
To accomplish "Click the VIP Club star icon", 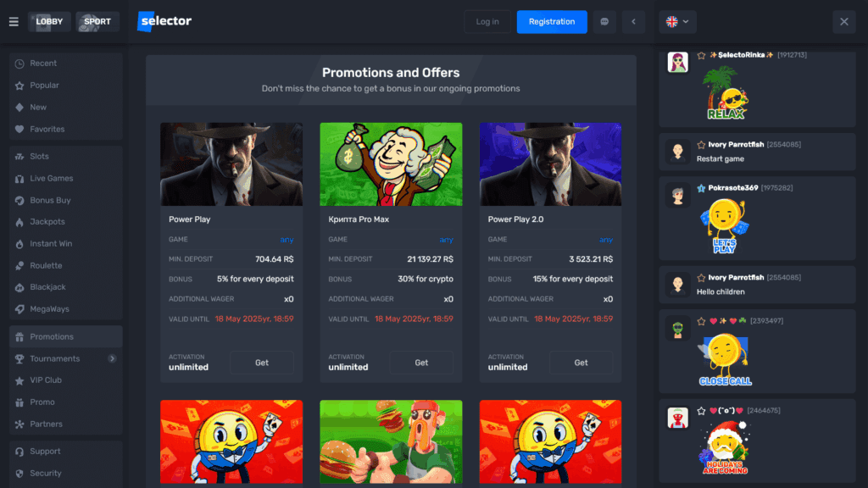I will [19, 380].
